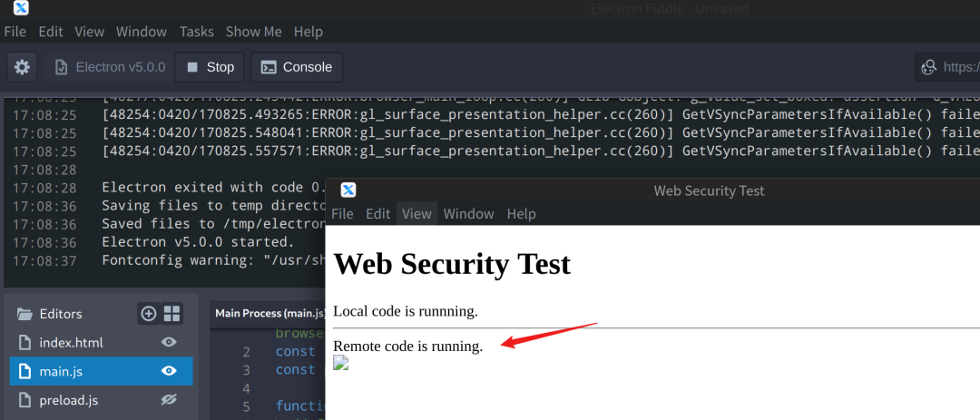This screenshot has height=420, width=980.
Task: Click 'Local code is runnning.' text
Action: coord(406,310)
